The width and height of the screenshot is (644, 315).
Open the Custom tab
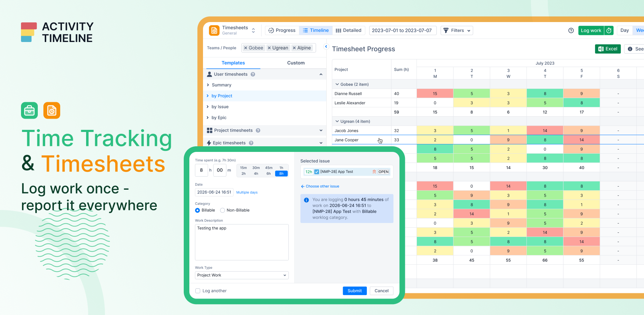point(296,63)
